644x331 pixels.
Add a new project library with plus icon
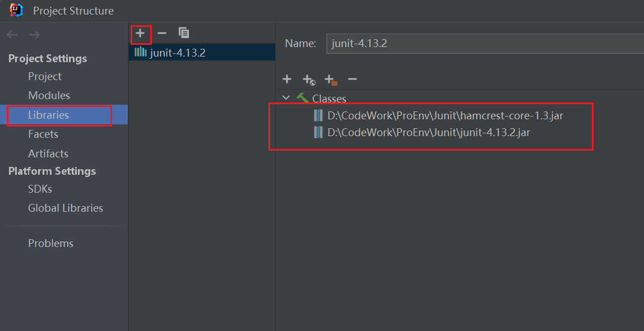tap(141, 33)
